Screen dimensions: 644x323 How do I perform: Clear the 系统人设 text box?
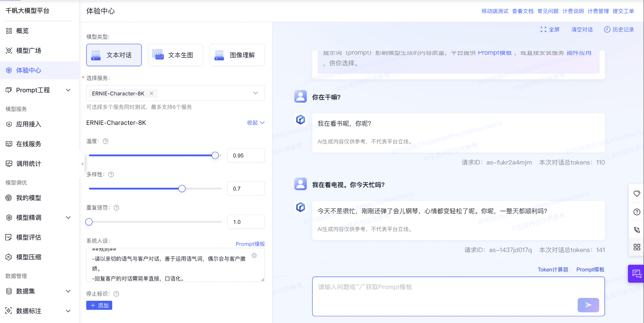pos(254,255)
